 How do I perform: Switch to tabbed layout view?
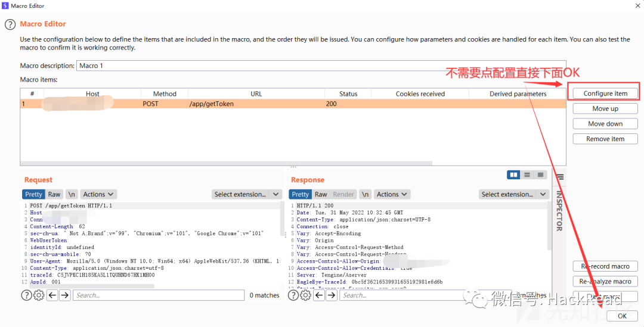click(x=540, y=175)
